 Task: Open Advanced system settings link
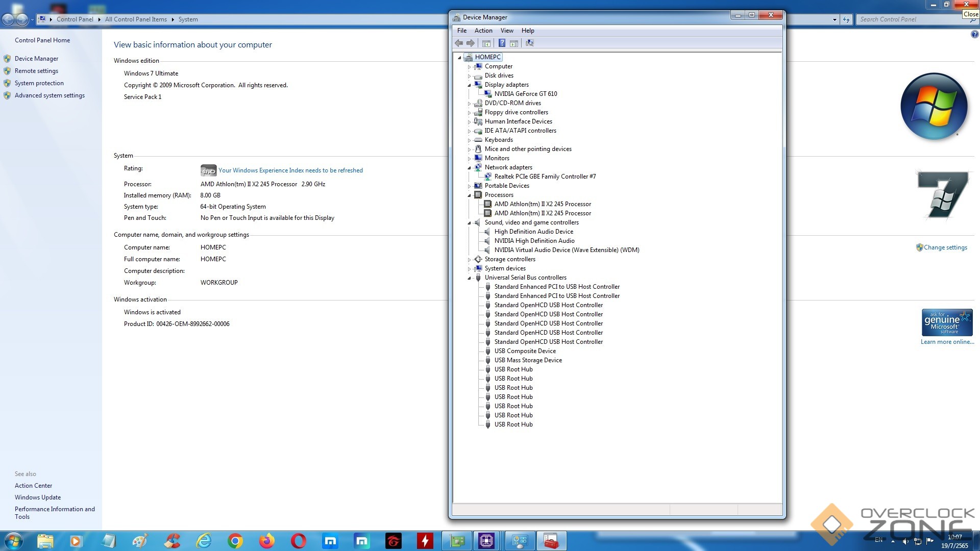pyautogui.click(x=50, y=95)
